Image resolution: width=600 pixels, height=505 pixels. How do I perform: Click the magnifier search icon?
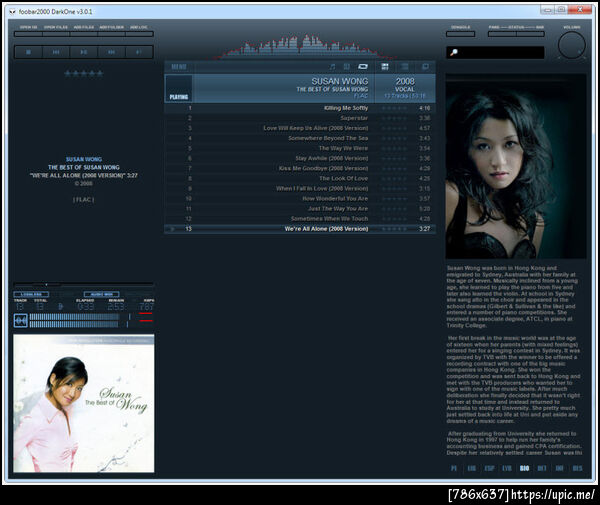click(x=454, y=52)
